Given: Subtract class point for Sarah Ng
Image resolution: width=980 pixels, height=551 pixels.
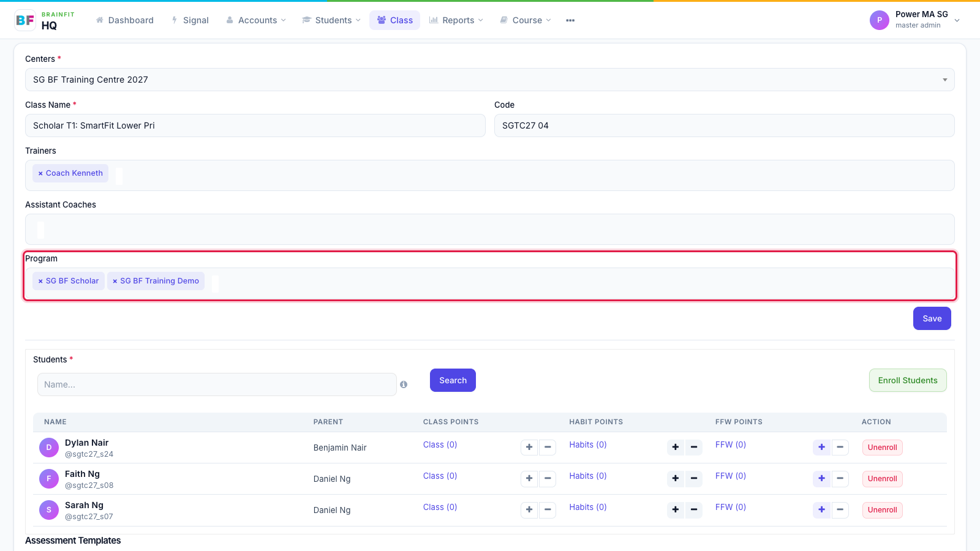Looking at the screenshot, I should pyautogui.click(x=548, y=509).
